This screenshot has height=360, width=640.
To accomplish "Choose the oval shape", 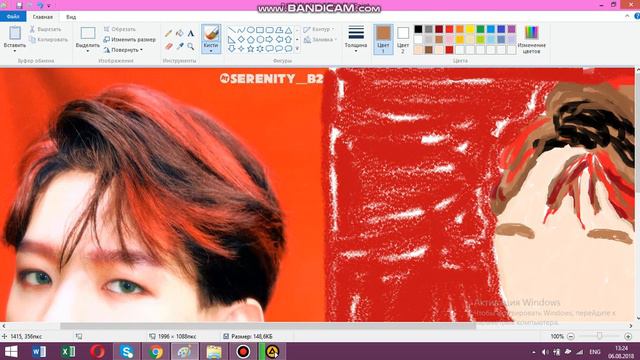I will [x=251, y=30].
